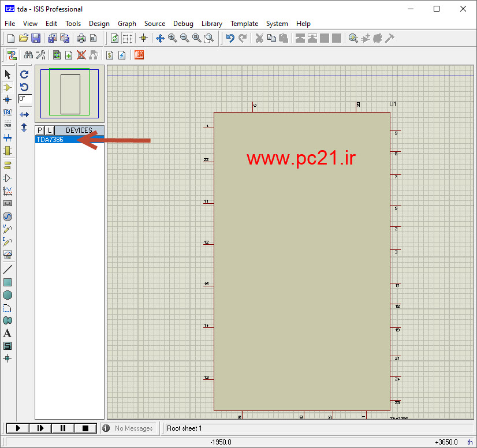Open the File menu
Viewport: 477px width, 448px height.
click(x=10, y=24)
